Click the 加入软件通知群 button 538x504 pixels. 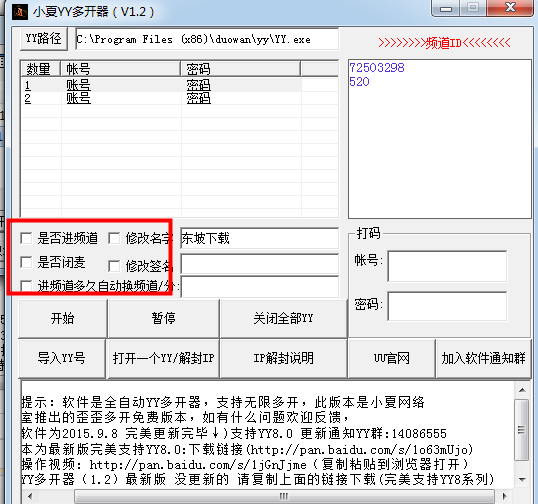pos(483,358)
